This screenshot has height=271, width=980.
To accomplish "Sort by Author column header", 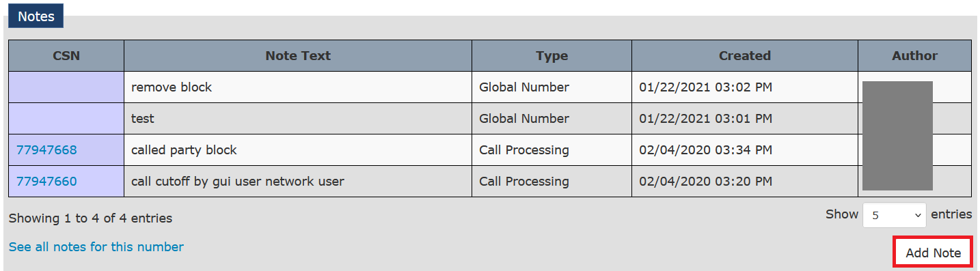I will point(914,56).
